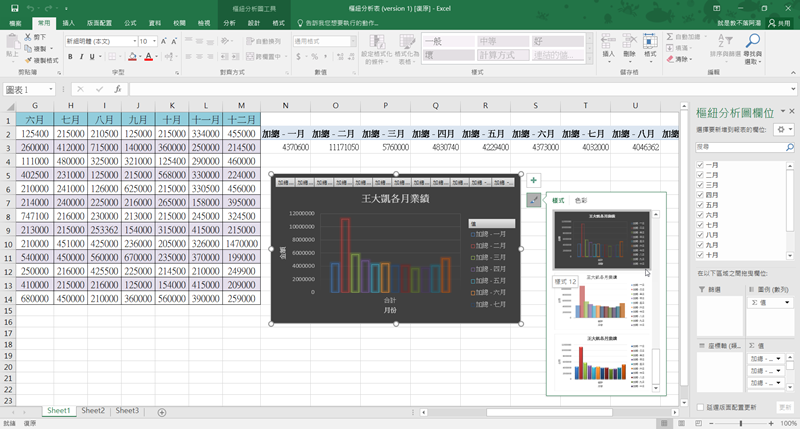Toggle the 五月 field checkbox
Screen dimensions: 800x429
(699, 204)
